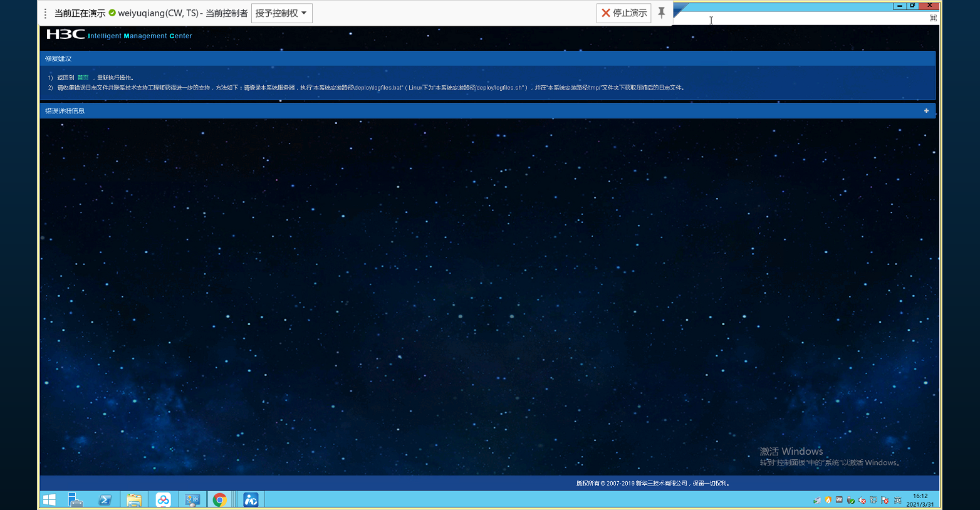Viewport: 980px width, 510px height.
Task: Click the 英 input language indicator
Action: [897, 500]
